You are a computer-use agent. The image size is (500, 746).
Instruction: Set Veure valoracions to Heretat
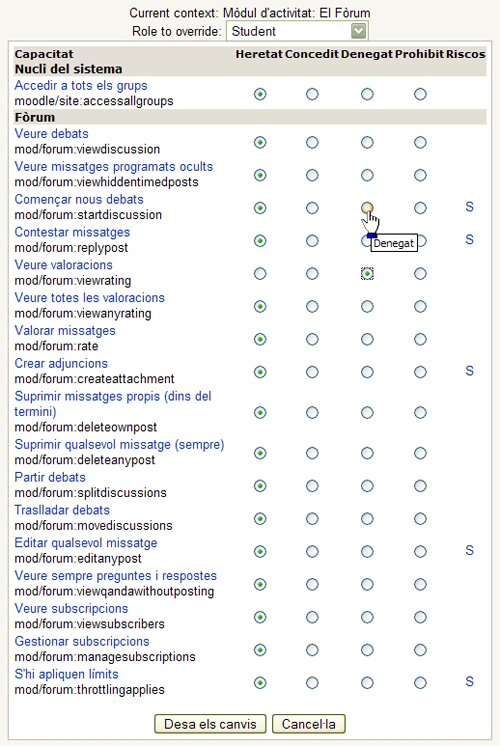[260, 274]
